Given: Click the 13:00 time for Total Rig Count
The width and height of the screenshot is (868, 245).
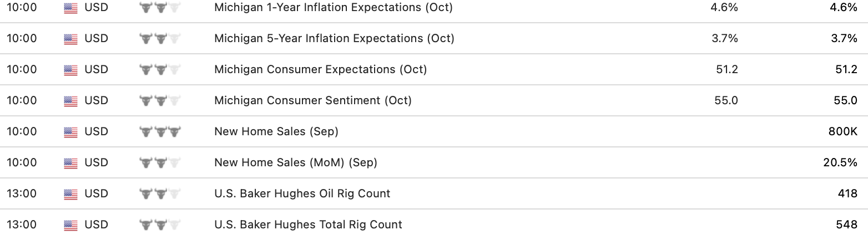Looking at the screenshot, I should (22, 225).
